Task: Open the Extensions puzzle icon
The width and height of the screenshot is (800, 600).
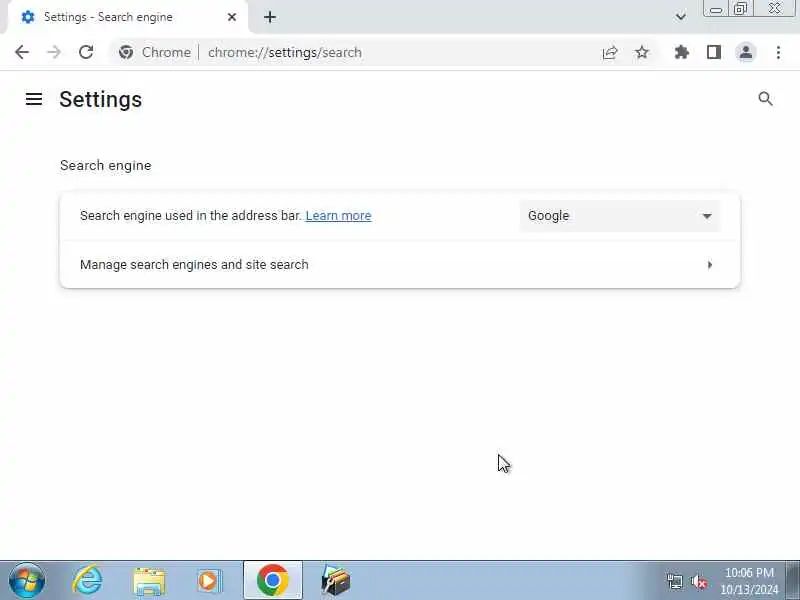Action: [x=682, y=52]
